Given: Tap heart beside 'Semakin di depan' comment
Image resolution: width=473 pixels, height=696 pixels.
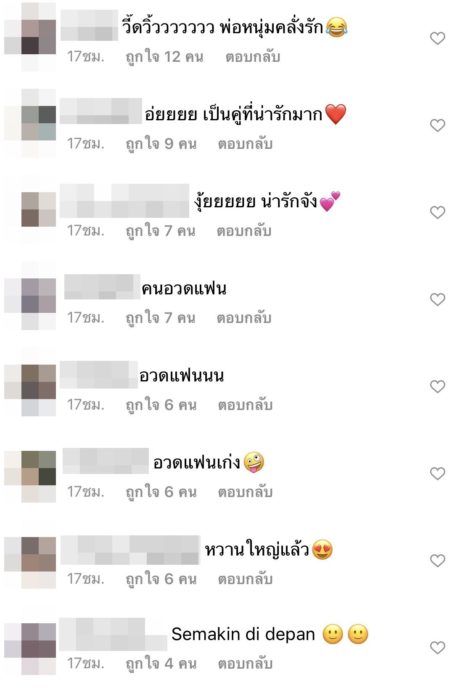Looking at the screenshot, I should coord(438,647).
